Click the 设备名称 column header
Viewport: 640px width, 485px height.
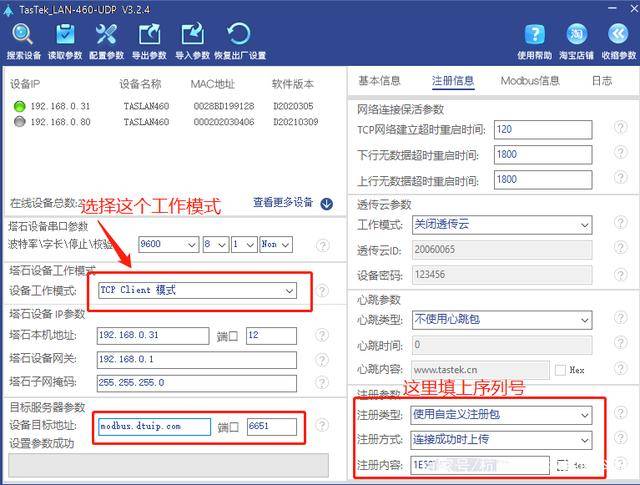tap(140, 84)
